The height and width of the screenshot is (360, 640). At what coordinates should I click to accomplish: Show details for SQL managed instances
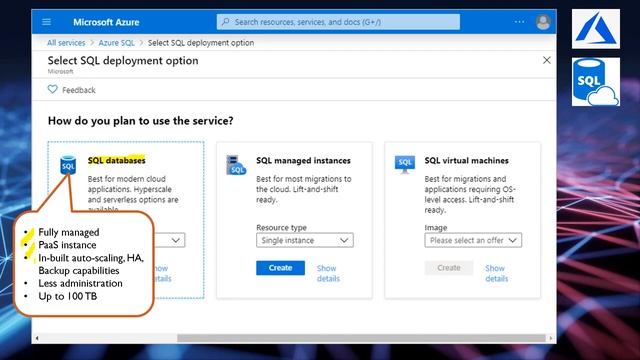pos(328,273)
